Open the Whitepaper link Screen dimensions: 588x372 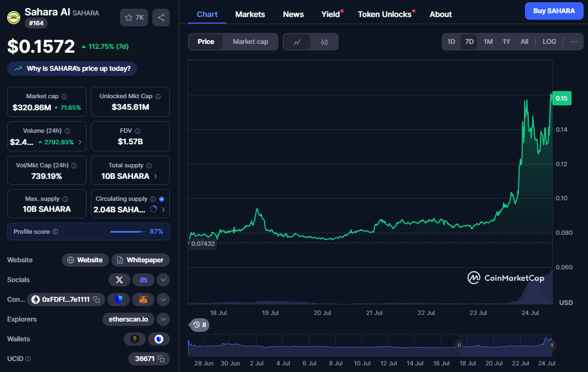pyautogui.click(x=140, y=260)
